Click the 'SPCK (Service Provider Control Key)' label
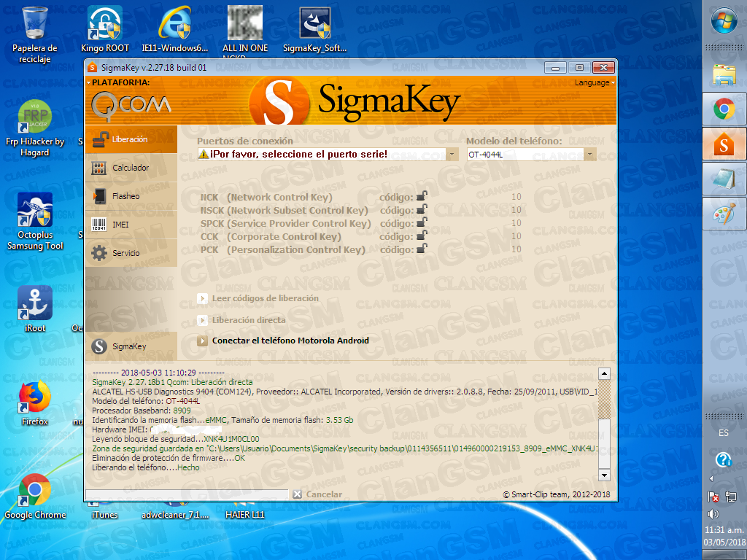 coord(285,223)
